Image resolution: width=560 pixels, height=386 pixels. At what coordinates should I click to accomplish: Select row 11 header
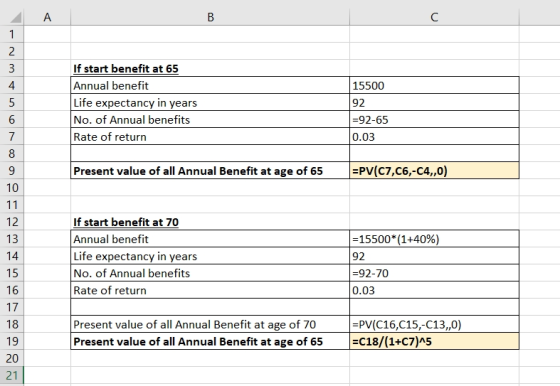pos(12,205)
